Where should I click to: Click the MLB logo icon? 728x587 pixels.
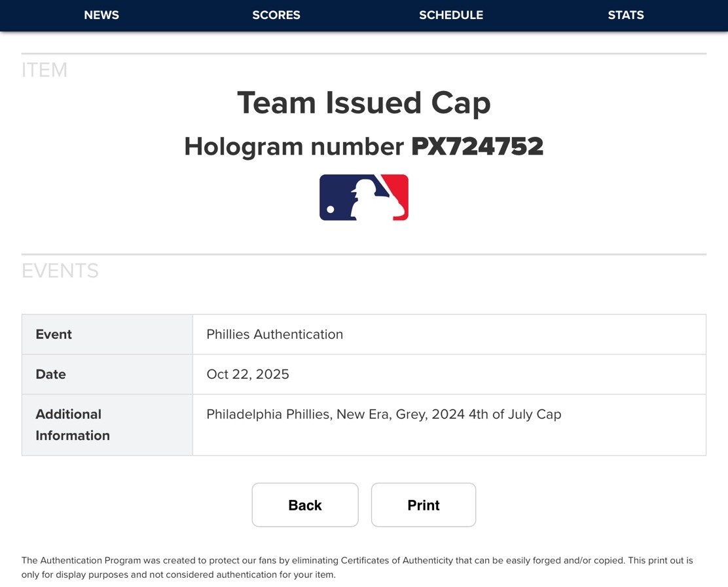363,197
